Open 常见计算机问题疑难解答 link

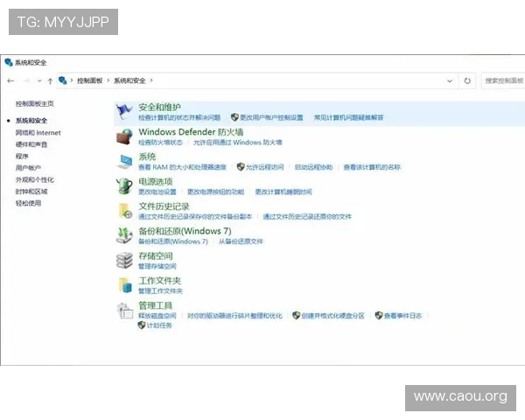coord(348,117)
